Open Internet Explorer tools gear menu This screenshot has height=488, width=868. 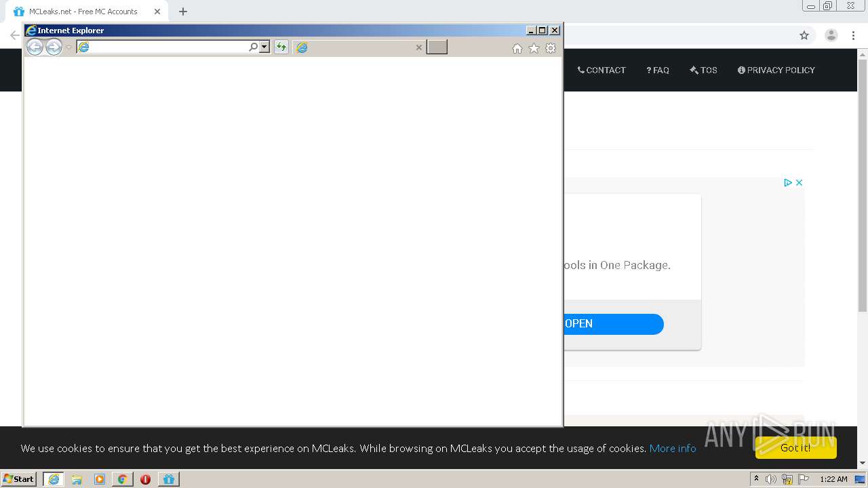[x=551, y=48]
